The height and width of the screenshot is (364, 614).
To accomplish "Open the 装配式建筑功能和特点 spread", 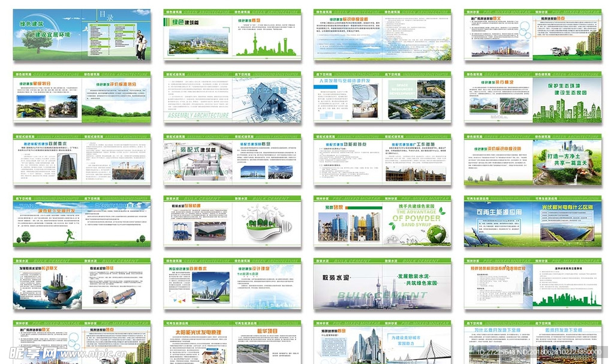I will coord(382,160).
